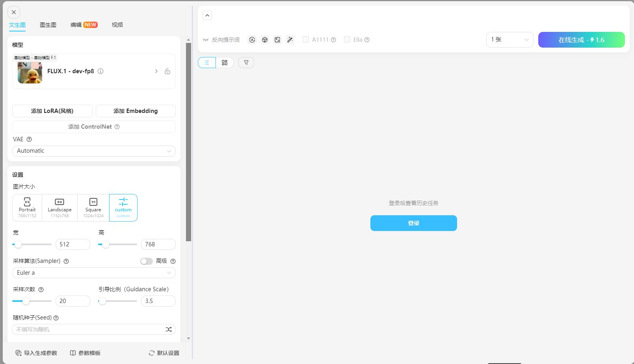Click the shuffle random seed icon
The height and width of the screenshot is (364, 634).
[169, 329]
